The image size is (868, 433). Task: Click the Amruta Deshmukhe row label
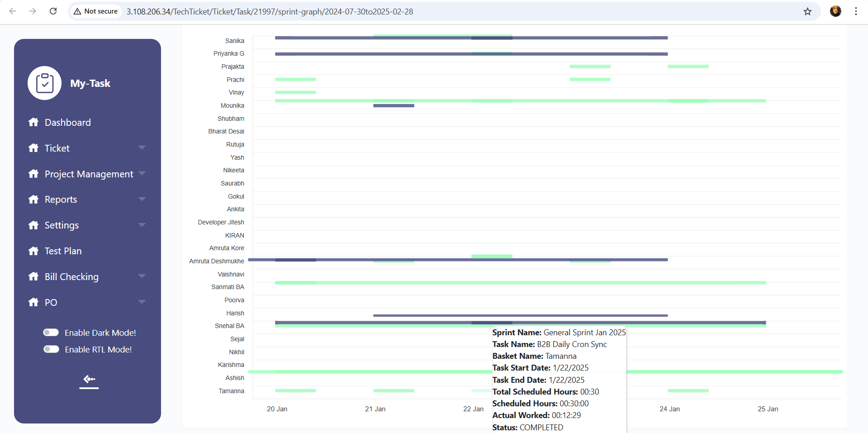tap(216, 261)
